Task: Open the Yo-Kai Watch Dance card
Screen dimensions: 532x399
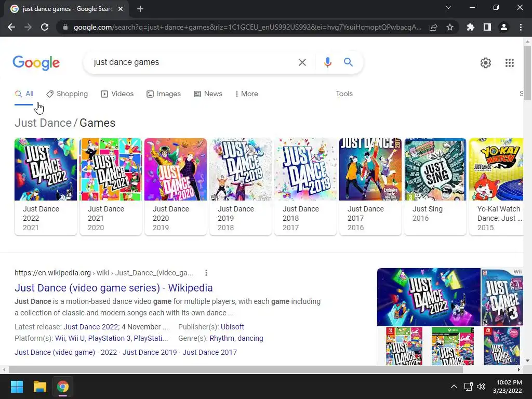Action: point(496,187)
